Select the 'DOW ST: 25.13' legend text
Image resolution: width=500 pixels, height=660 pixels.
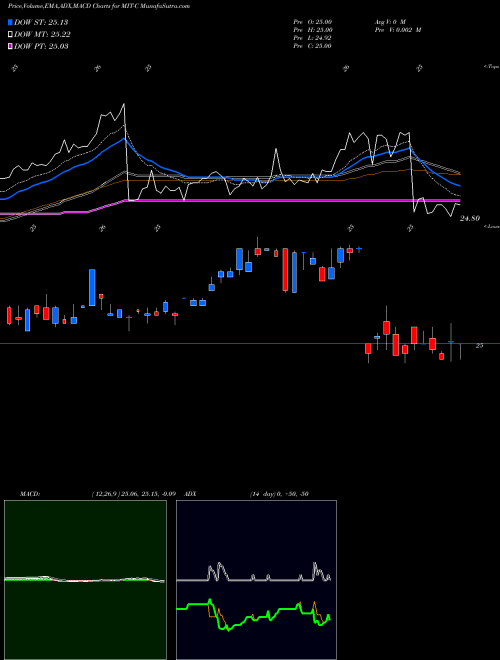click(x=41, y=22)
